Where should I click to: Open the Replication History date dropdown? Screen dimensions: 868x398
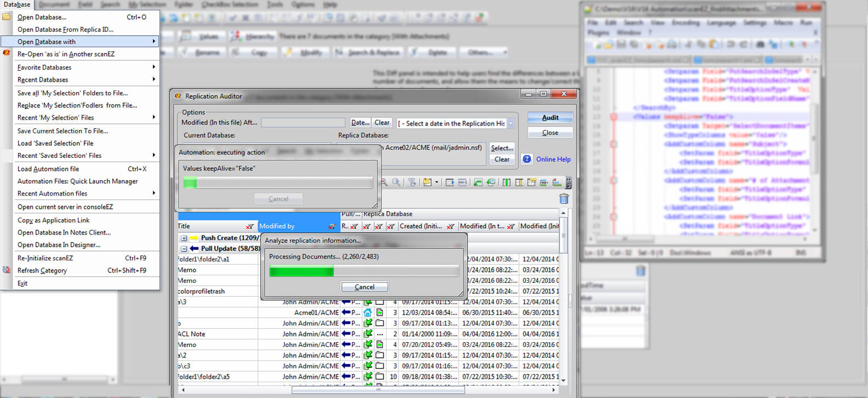(x=511, y=123)
